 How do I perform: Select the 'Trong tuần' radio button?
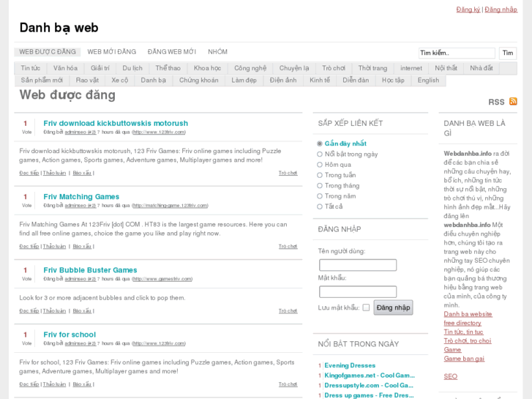[319, 175]
